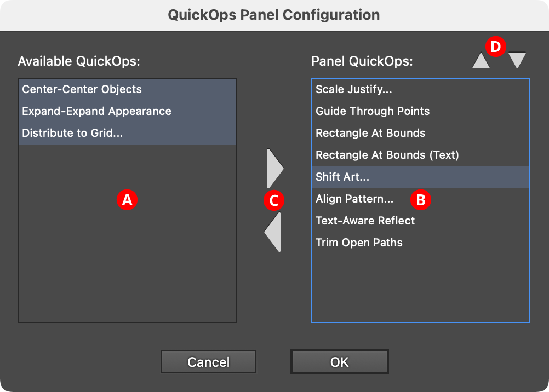Select Center-Center Objects in available list
The width and height of the screenshot is (549, 392).
pyautogui.click(x=82, y=89)
